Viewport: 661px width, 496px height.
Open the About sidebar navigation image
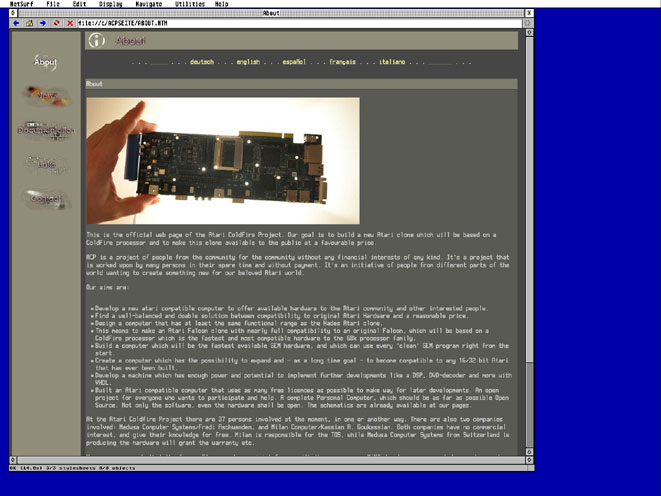(x=45, y=62)
